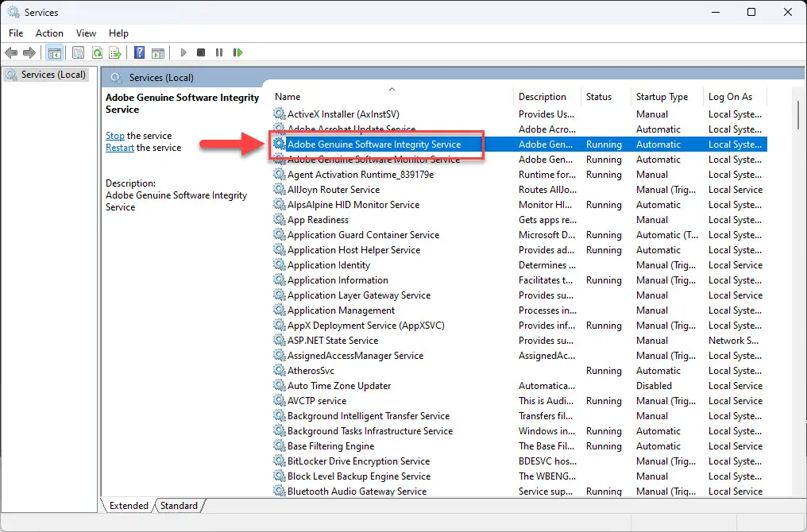Click the Refresh toolbar icon
The width and height of the screenshot is (807, 532).
click(97, 52)
